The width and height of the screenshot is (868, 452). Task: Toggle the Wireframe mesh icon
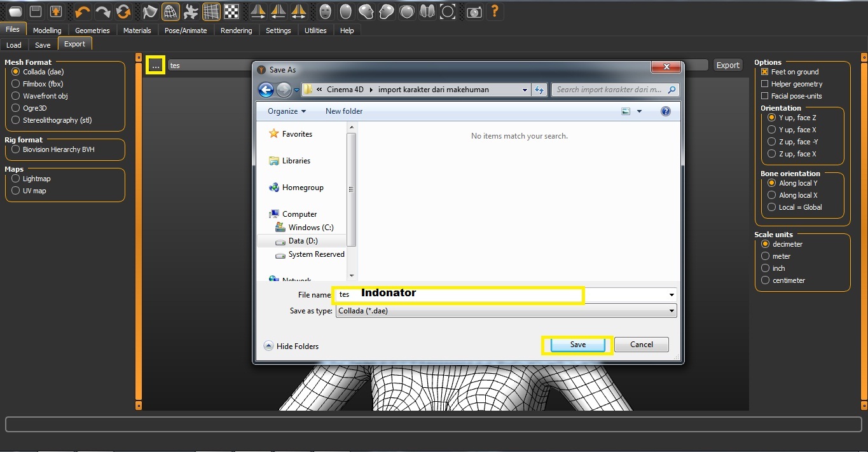pos(170,11)
